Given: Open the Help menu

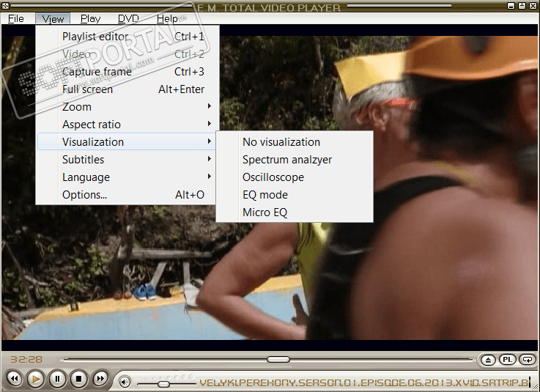Looking at the screenshot, I should point(167,18).
